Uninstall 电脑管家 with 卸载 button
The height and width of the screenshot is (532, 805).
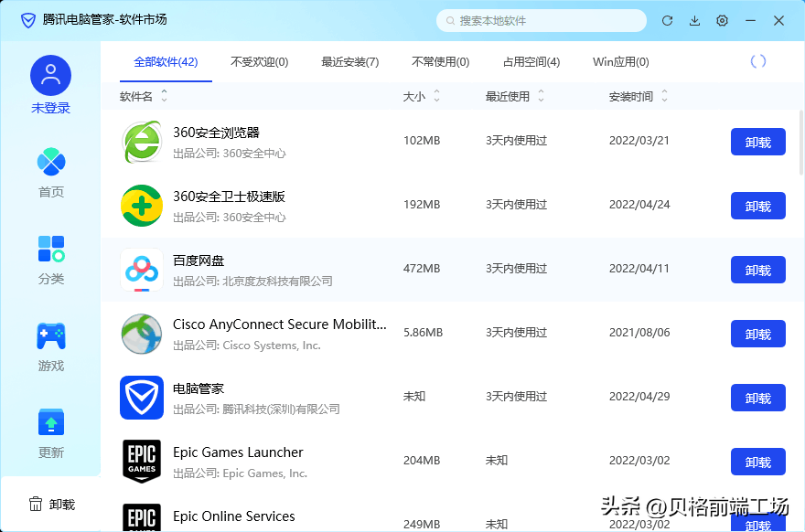758,398
